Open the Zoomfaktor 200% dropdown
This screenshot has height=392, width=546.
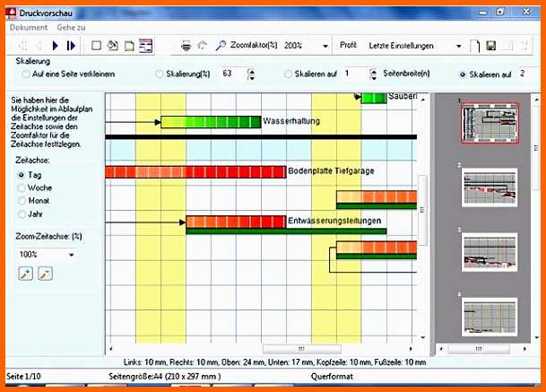pyautogui.click(x=325, y=46)
